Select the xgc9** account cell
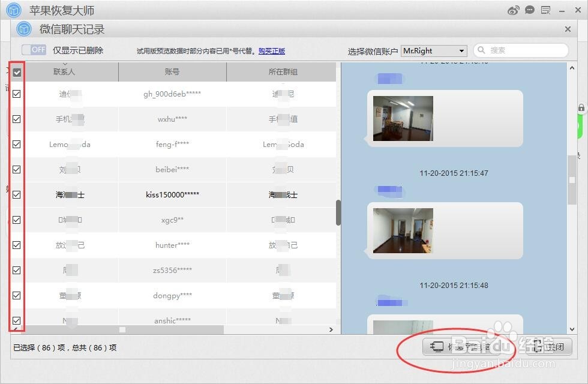This screenshot has width=588, height=384. pyautogui.click(x=173, y=220)
